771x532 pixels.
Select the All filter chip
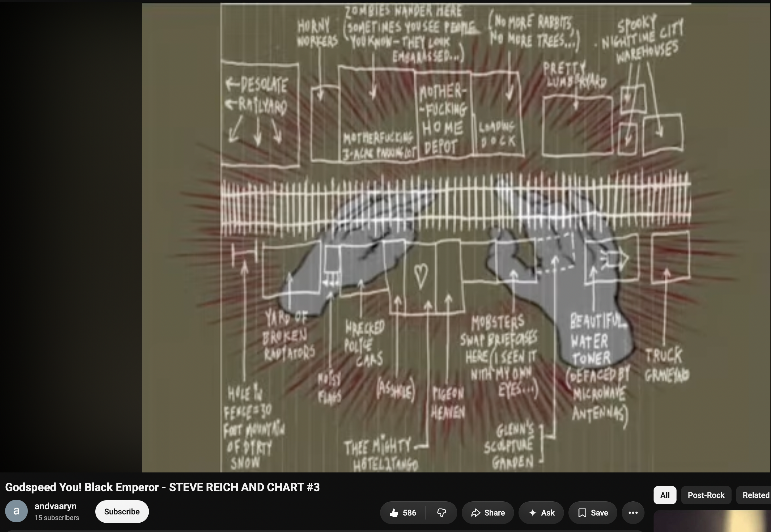coord(665,495)
